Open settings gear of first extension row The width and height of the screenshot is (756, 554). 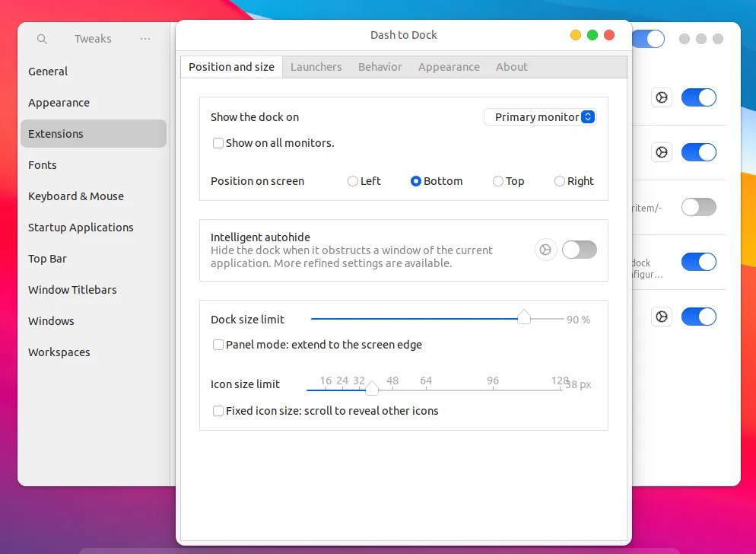(x=662, y=97)
